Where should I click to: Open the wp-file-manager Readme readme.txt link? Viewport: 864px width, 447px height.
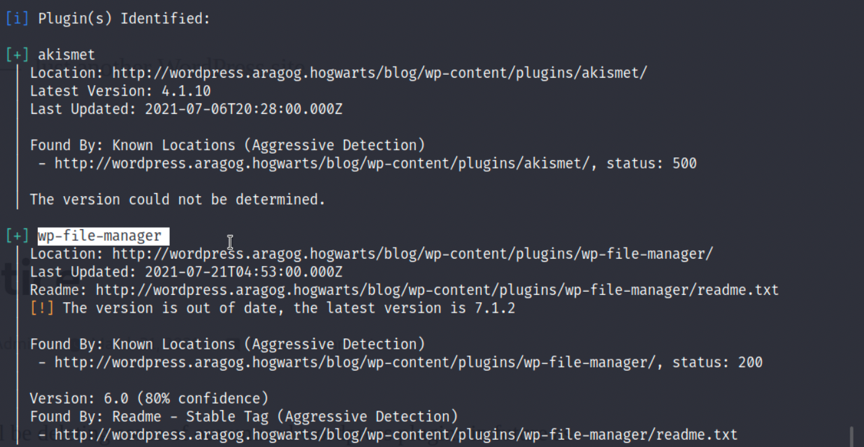[437, 290]
